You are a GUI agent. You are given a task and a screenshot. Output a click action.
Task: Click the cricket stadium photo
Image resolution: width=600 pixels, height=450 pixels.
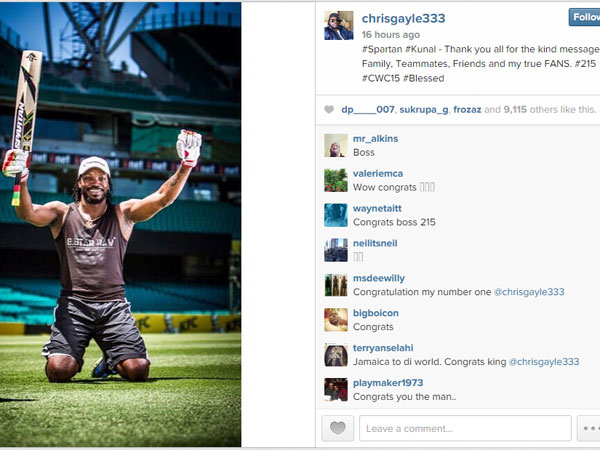121,224
